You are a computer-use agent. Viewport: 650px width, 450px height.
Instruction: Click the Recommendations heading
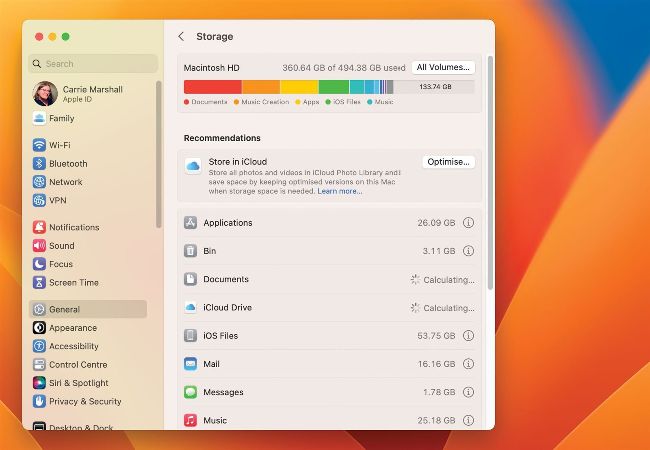pyautogui.click(x=222, y=138)
